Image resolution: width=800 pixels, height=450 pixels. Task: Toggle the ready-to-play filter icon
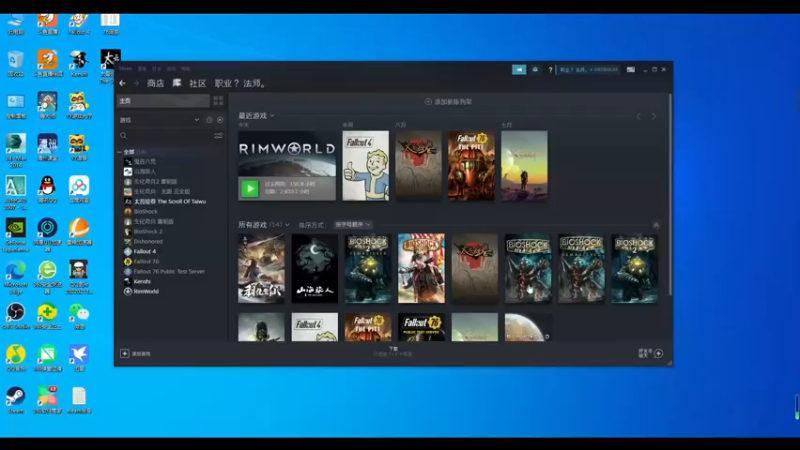point(220,120)
